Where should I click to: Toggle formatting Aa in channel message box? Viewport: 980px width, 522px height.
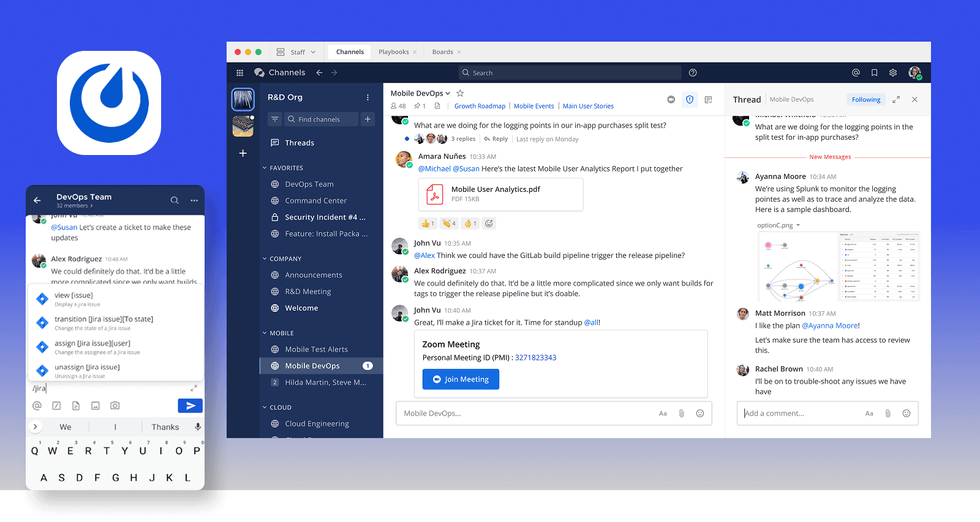[663, 414]
